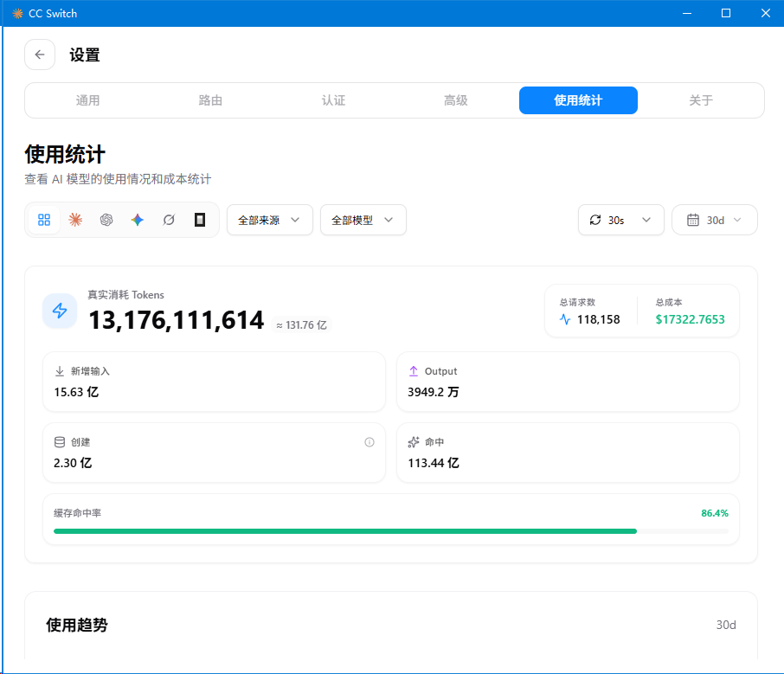The height and width of the screenshot is (674, 784).
Task: Minimize the CC Switch window
Action: (687, 14)
